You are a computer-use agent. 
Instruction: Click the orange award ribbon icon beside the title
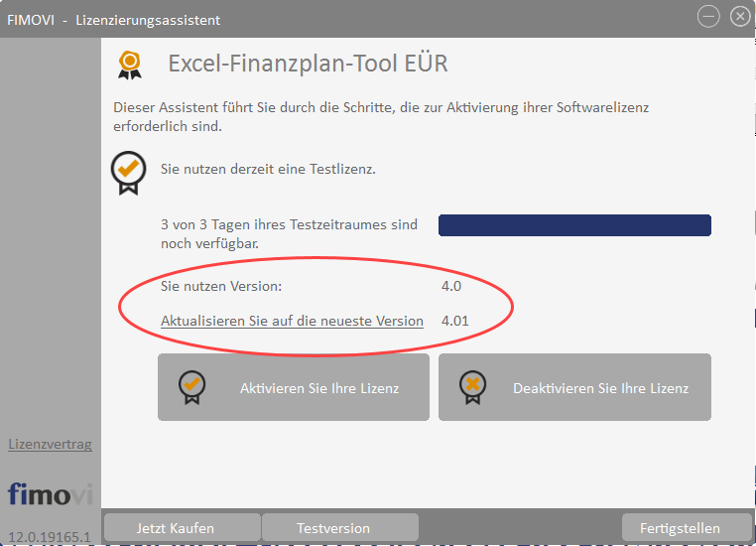(130, 65)
